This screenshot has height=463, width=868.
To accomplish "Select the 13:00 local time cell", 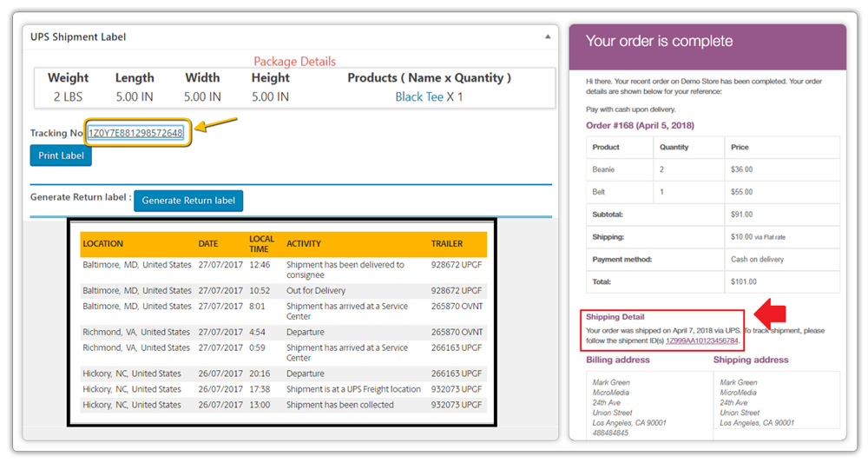I will tap(260, 405).
